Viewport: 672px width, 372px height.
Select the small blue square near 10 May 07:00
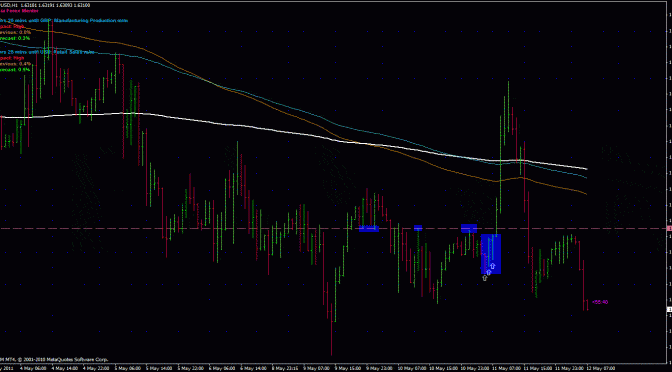pos(418,228)
